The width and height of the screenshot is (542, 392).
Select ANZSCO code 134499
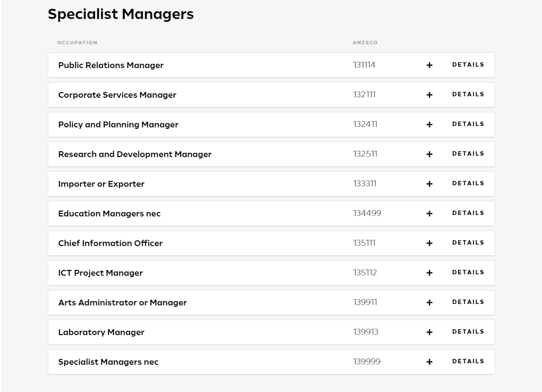[x=367, y=214]
